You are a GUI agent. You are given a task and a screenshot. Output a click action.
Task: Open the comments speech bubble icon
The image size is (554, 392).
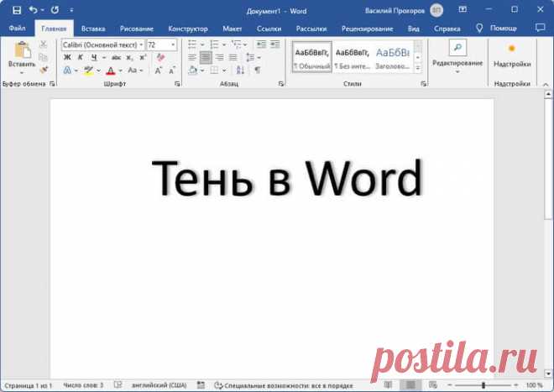click(541, 28)
